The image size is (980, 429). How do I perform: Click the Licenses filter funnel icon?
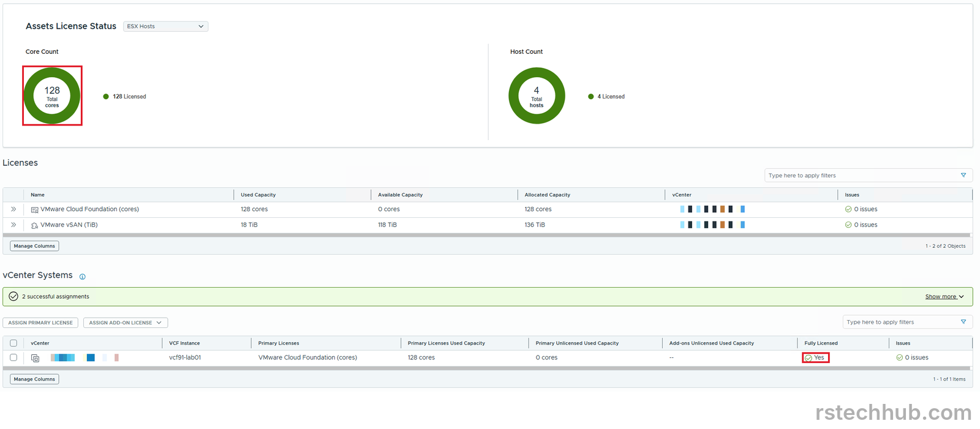[x=963, y=175]
